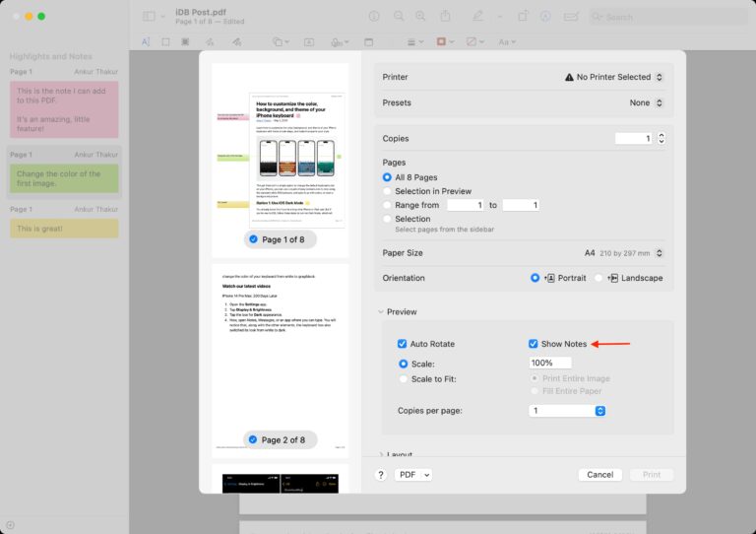Select the green 'Change the color' note
The width and height of the screenshot is (756, 534).
coord(64,178)
